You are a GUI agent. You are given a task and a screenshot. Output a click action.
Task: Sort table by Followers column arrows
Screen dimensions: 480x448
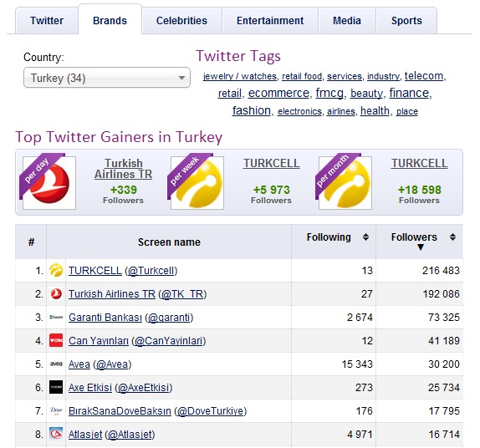pyautogui.click(x=452, y=237)
